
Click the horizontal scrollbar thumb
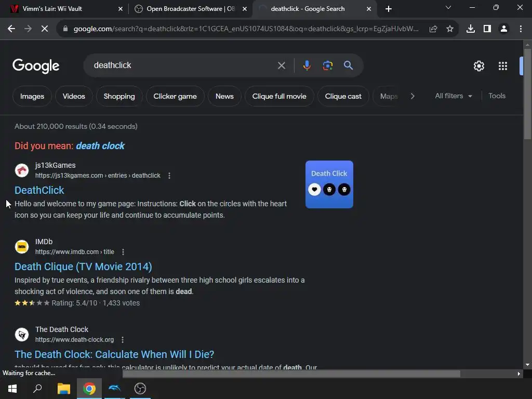point(291,374)
